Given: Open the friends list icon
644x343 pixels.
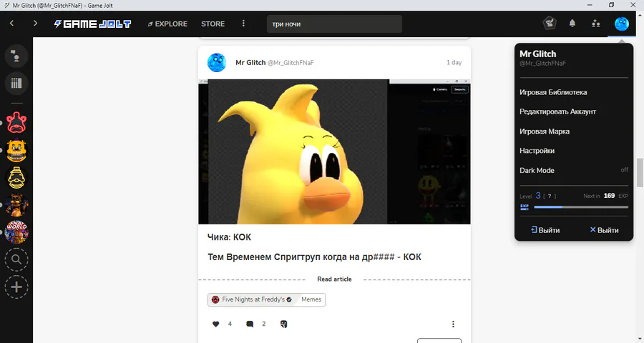Looking at the screenshot, I should coord(595,24).
